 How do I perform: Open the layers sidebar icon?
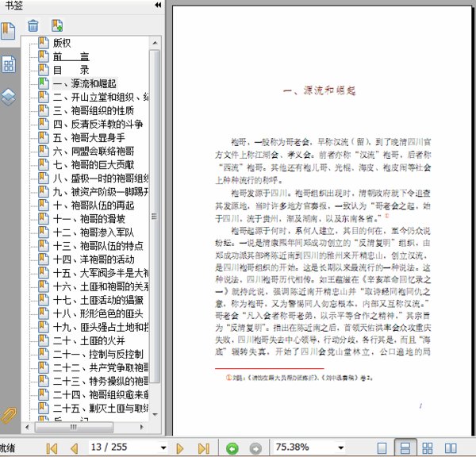[9, 97]
